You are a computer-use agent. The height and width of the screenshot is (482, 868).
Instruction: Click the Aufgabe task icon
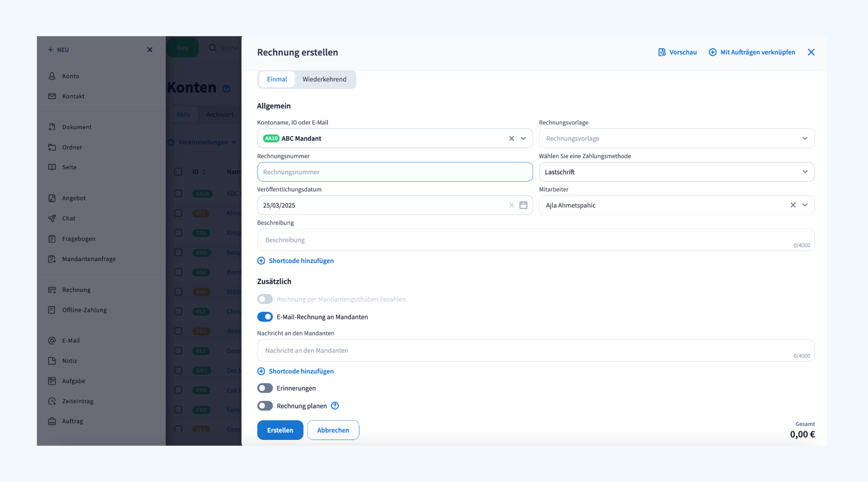[x=52, y=381]
